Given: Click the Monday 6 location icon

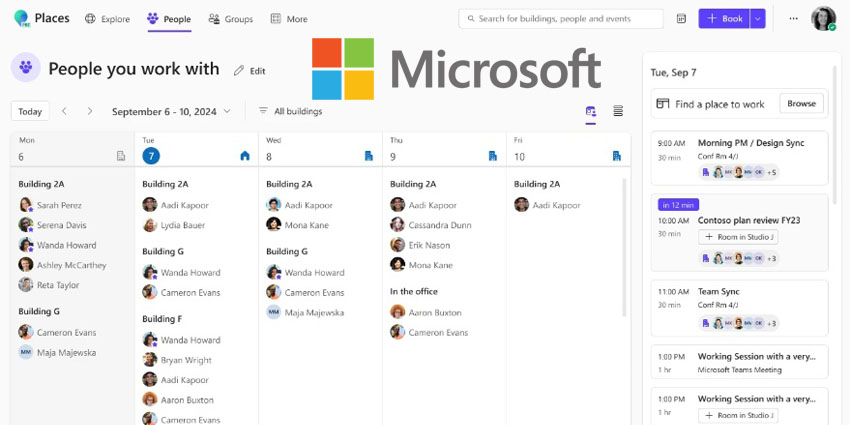Looking at the screenshot, I should 121,156.
